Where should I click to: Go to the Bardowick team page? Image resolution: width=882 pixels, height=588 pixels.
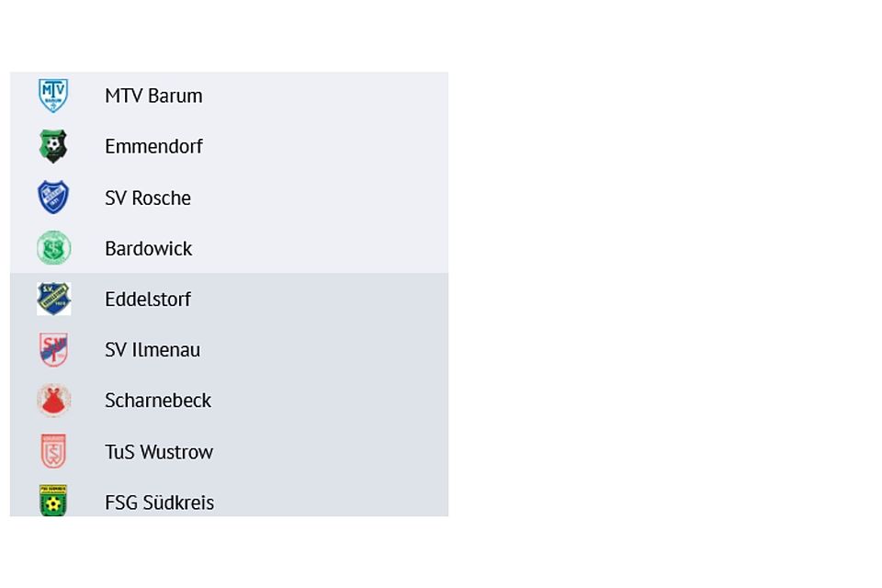[x=148, y=248]
